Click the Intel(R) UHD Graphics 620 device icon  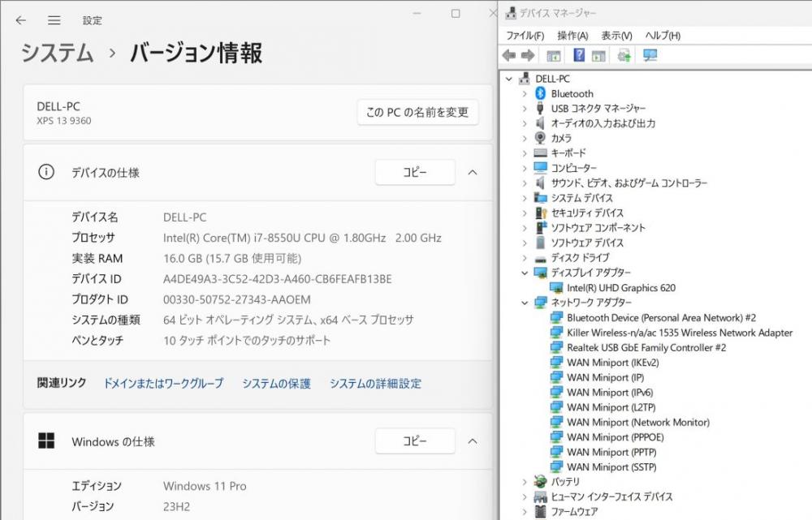(x=556, y=288)
